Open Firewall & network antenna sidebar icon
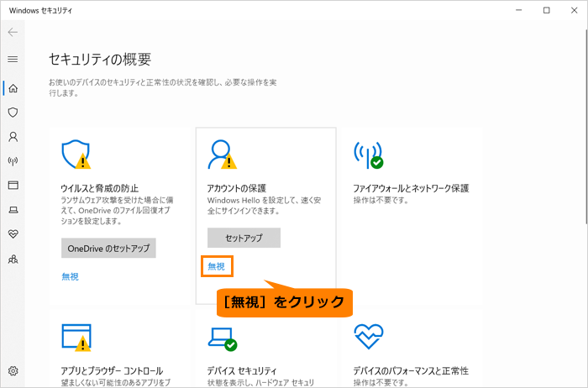The height and width of the screenshot is (388, 588). pyautogui.click(x=13, y=161)
